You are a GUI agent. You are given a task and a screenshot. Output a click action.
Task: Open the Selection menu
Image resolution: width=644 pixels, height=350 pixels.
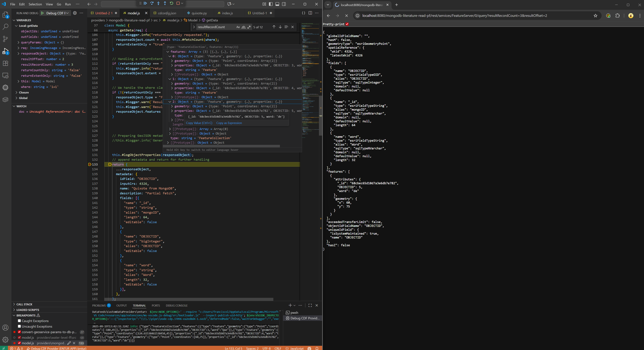click(x=35, y=4)
